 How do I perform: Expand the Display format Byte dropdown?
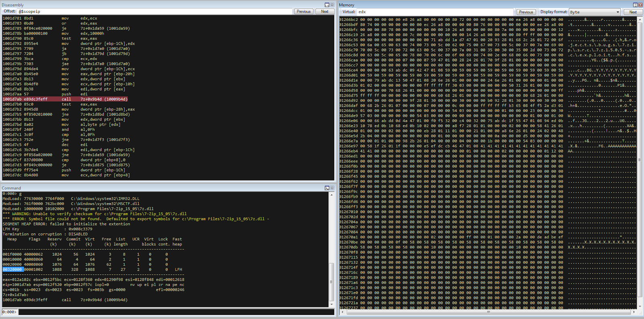[618, 12]
